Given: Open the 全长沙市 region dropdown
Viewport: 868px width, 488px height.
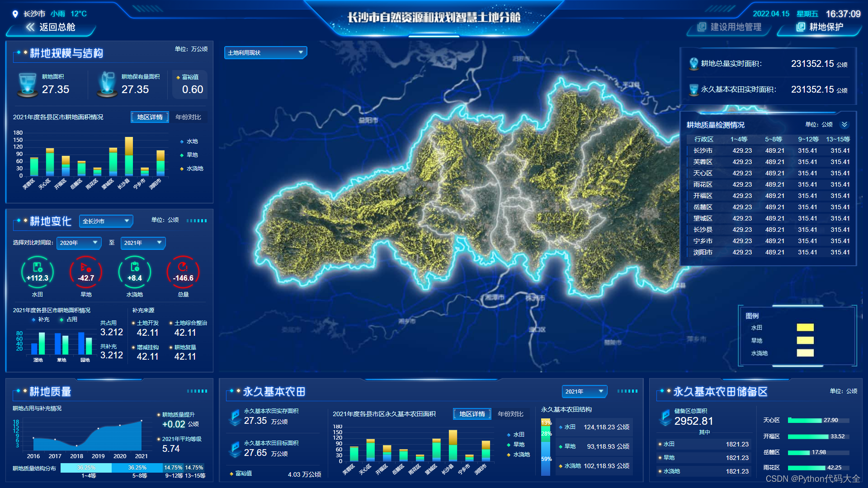Looking at the screenshot, I should point(106,221).
